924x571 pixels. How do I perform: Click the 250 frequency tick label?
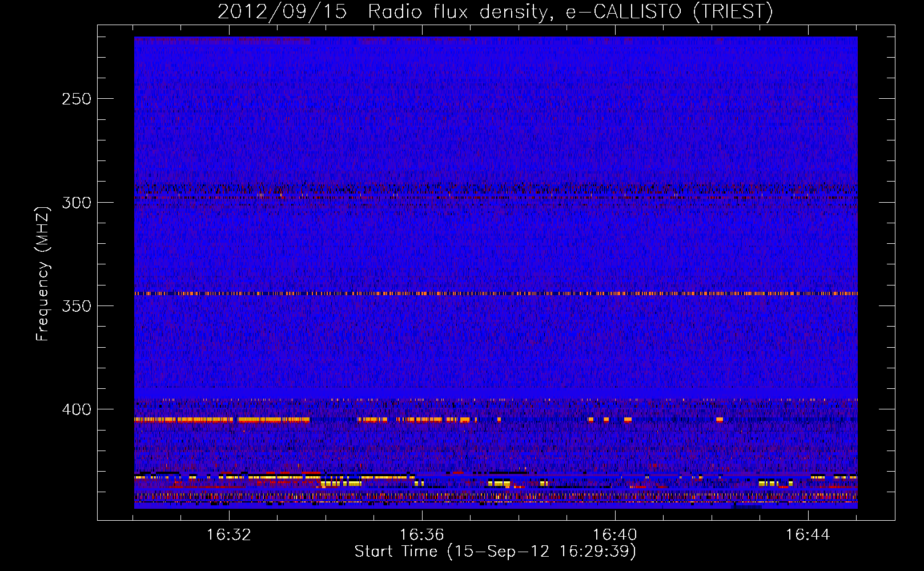pos(77,99)
